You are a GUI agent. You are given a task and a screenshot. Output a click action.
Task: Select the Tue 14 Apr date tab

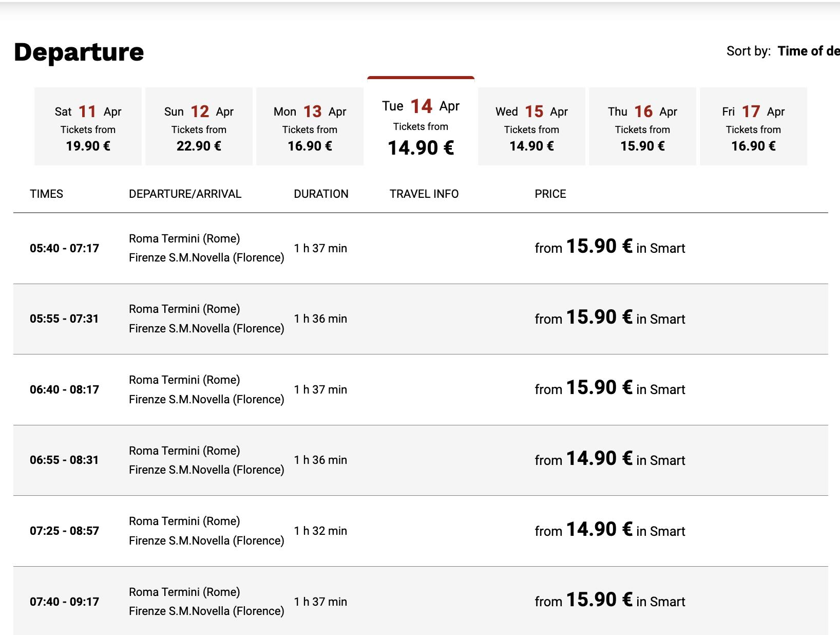[421, 126]
